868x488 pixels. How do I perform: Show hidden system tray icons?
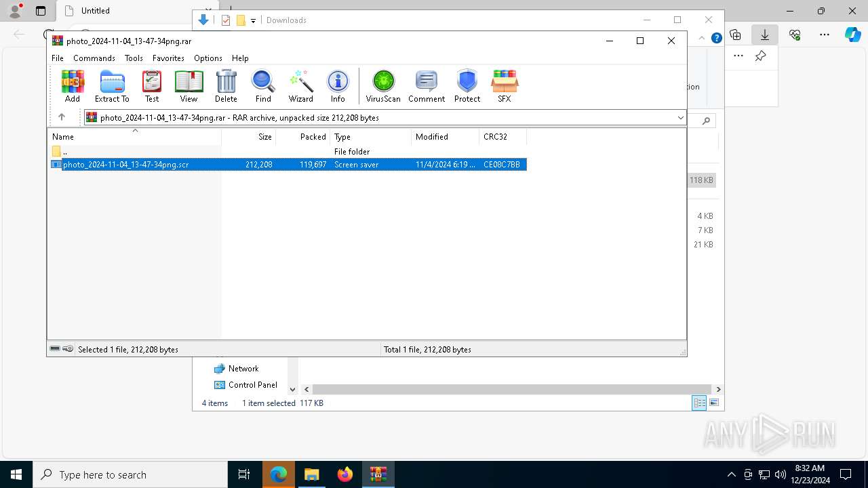pyautogui.click(x=731, y=474)
